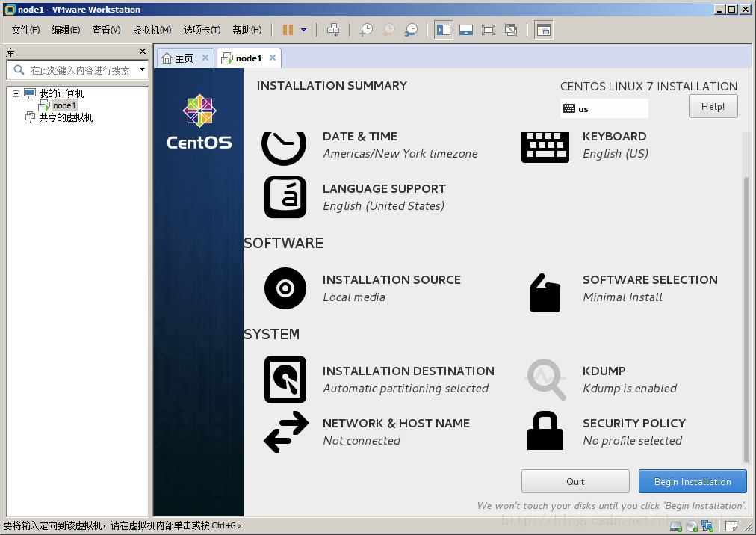Open the 查看(V) menu

[x=106, y=30]
